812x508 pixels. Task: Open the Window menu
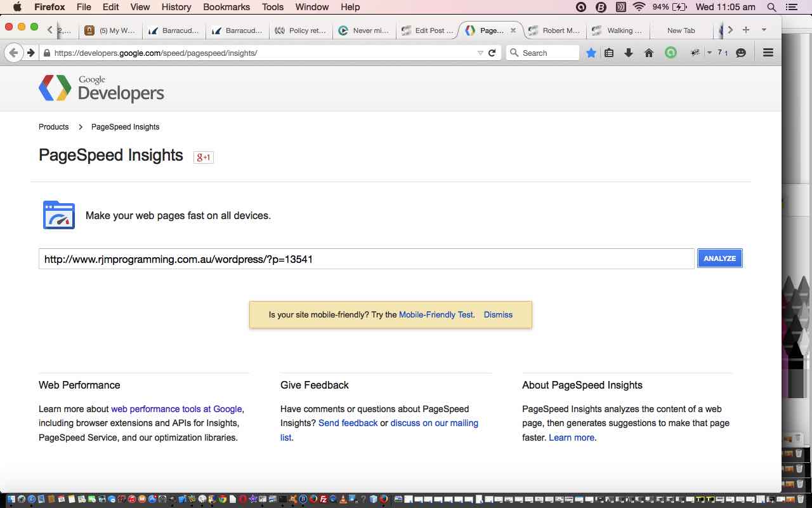click(x=312, y=7)
